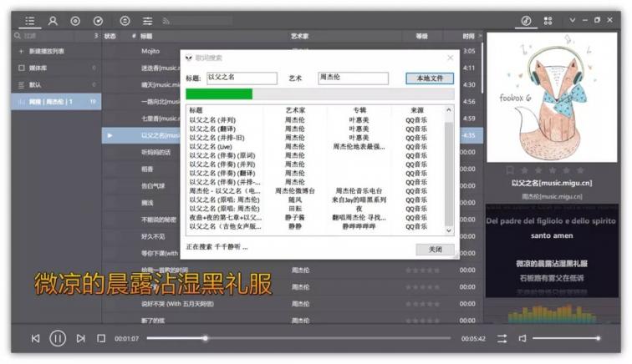Click the RSS feed icon

tap(166, 21)
